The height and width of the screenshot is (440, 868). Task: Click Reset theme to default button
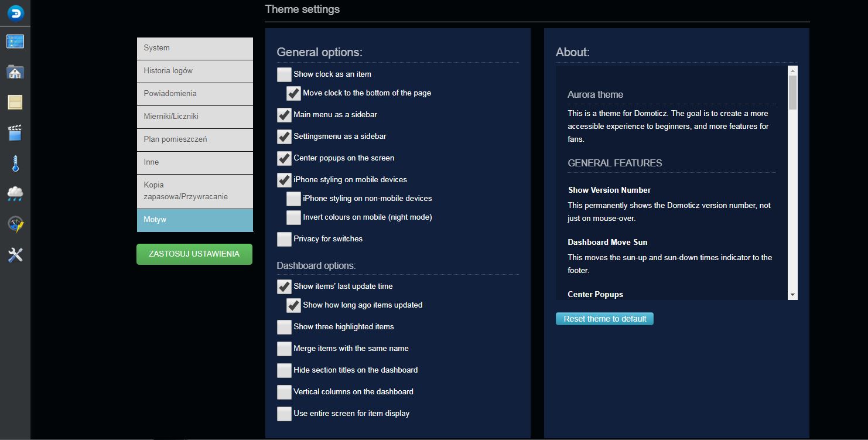[x=604, y=319]
